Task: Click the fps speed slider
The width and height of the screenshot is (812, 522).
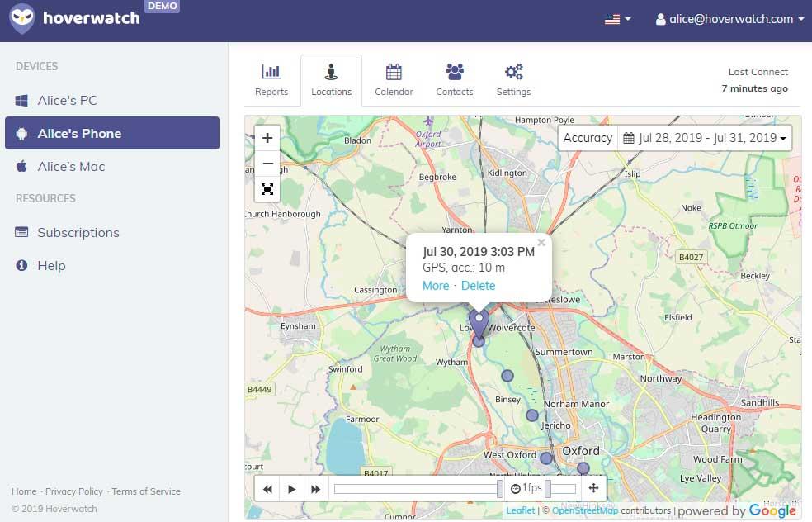Action: click(560, 489)
